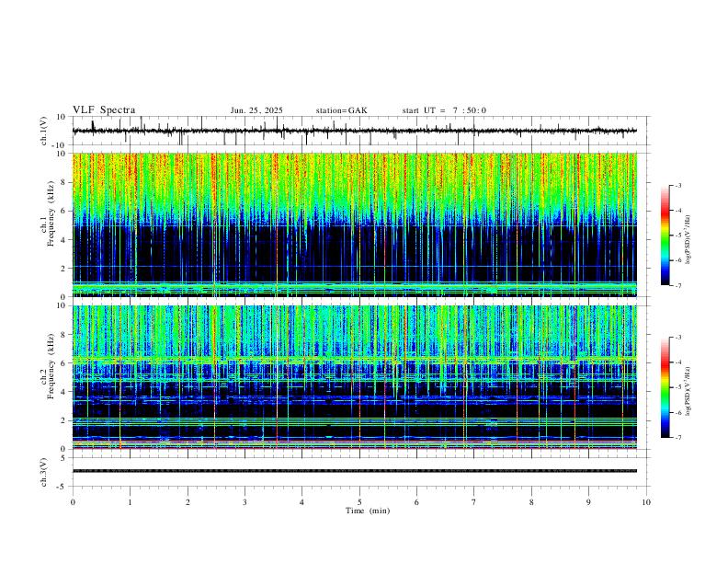Viewport: 728px width, 563px height.
Task: Click the ch.2 spectrogram panel
Action: 355,377
